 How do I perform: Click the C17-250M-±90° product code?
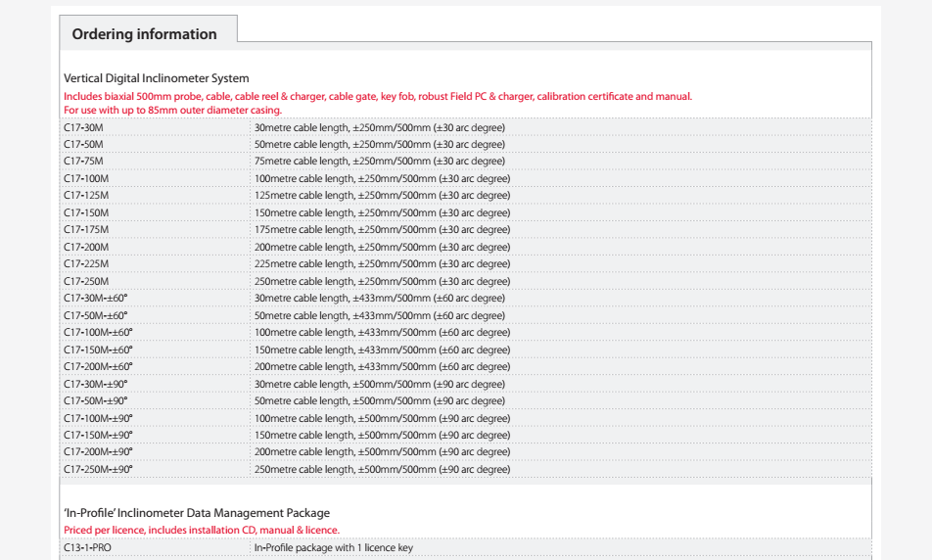[x=98, y=470]
